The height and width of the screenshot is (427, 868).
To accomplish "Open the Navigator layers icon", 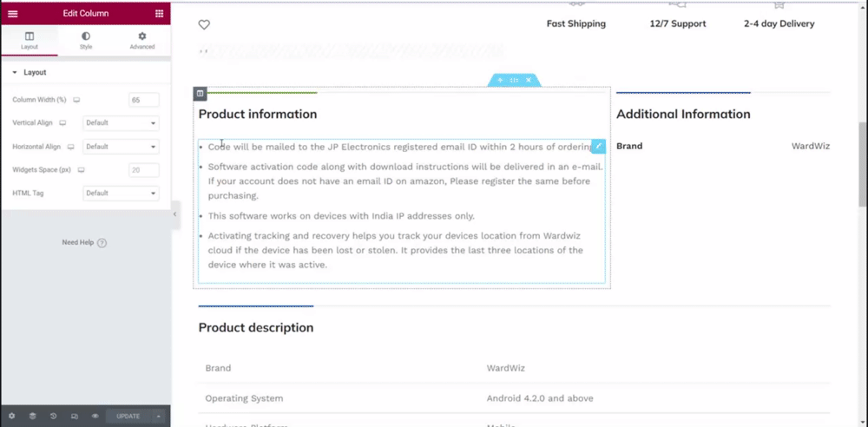I will coord(33,416).
